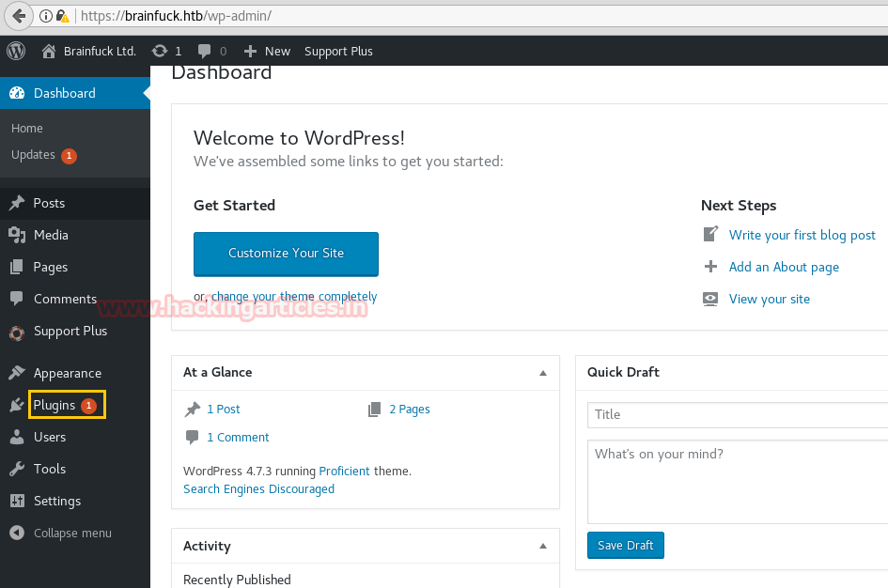Open Brainfuck Ltd. site name in admin bar
The image size is (888, 588).
pyautogui.click(x=100, y=51)
